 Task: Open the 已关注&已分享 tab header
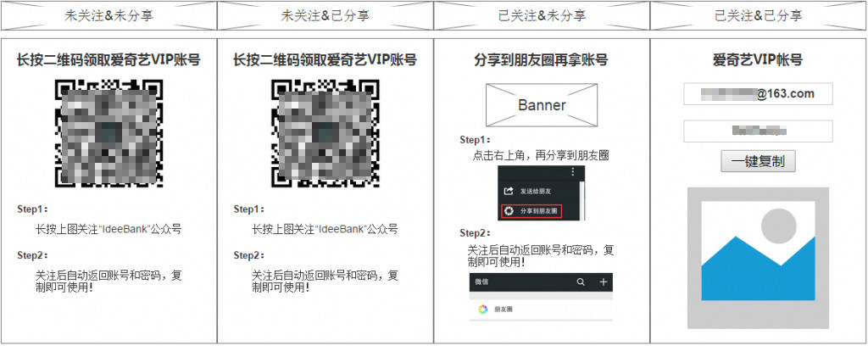pos(759,15)
